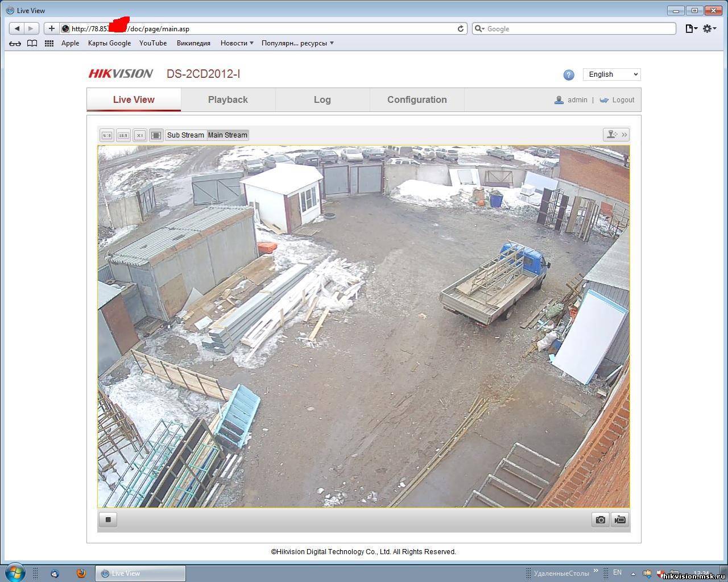Click the Logout link
This screenshot has width=728, height=582.
(x=623, y=99)
